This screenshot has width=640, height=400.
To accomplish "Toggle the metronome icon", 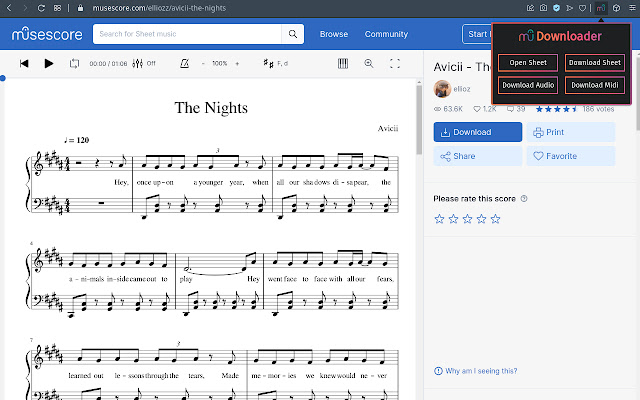I will 183,64.
